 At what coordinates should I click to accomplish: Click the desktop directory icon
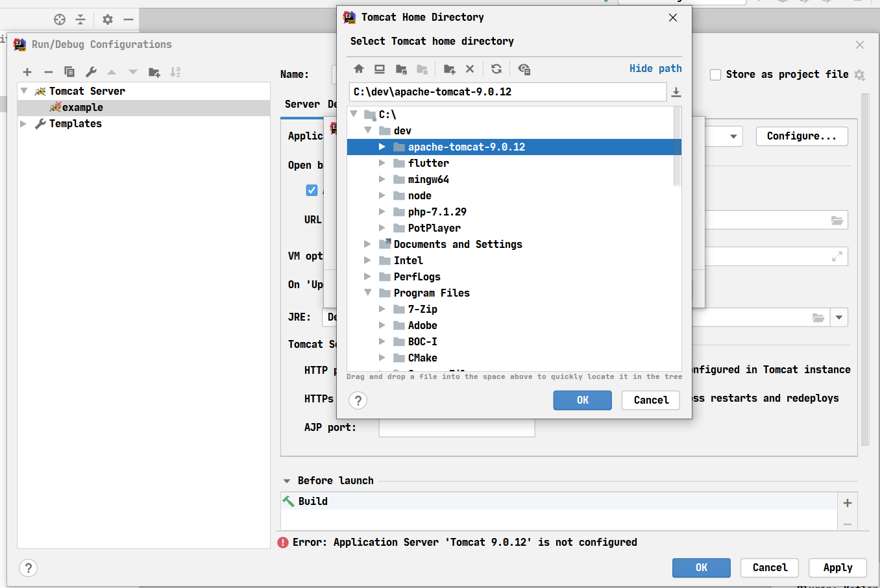380,69
